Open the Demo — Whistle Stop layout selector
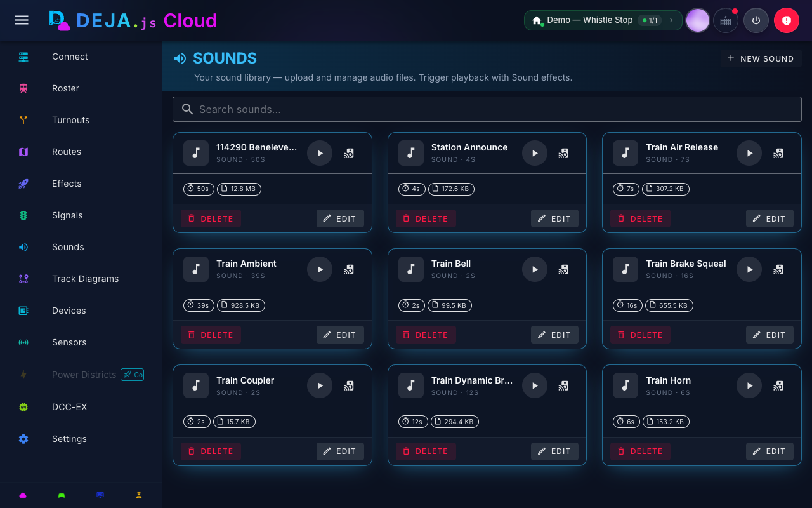Screen dimensions: 812x508 pos(603,20)
